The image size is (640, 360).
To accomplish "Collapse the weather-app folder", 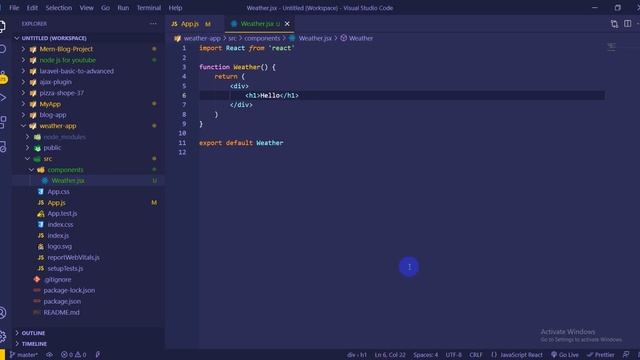I will 58,126.
